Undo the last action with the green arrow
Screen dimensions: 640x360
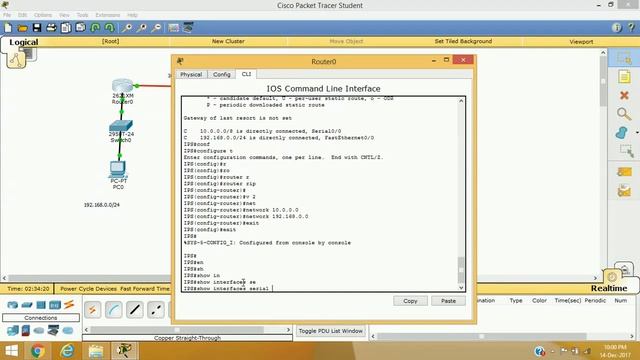pyautogui.click(x=95, y=28)
